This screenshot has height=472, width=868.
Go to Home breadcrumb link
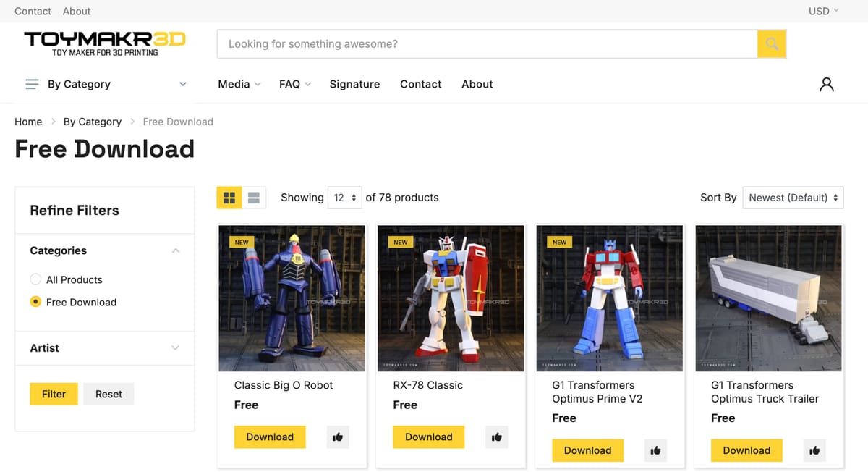(28, 122)
